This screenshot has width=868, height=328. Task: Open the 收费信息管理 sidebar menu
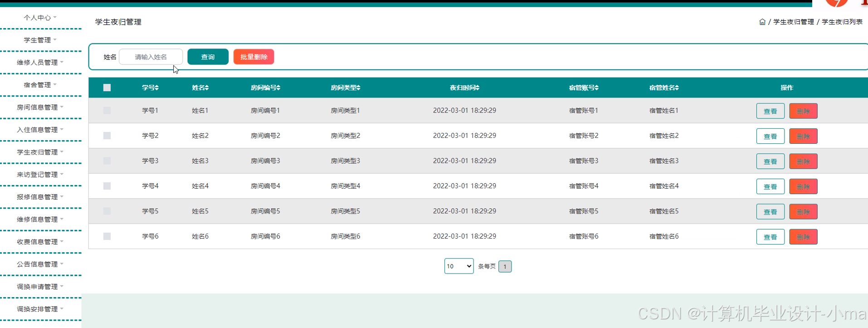(x=40, y=242)
